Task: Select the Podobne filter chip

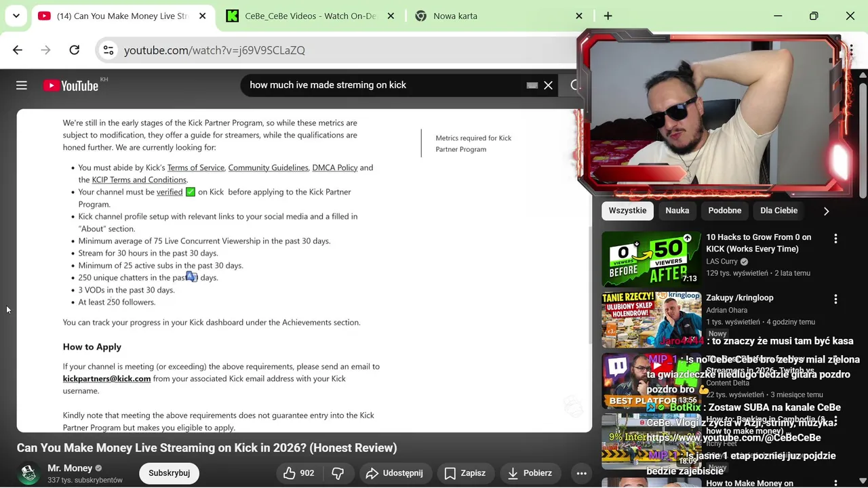Action: 724,210
